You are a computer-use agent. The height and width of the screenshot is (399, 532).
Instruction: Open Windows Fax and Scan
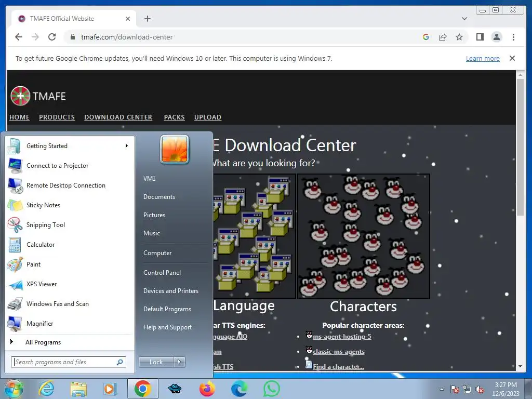pos(70,303)
